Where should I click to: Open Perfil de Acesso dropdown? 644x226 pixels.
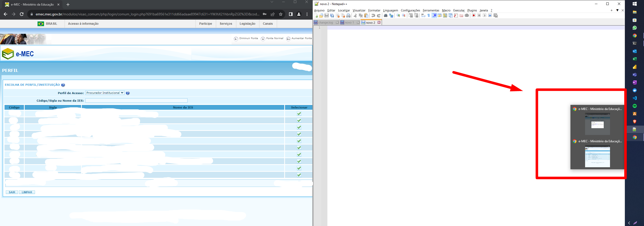(x=105, y=93)
